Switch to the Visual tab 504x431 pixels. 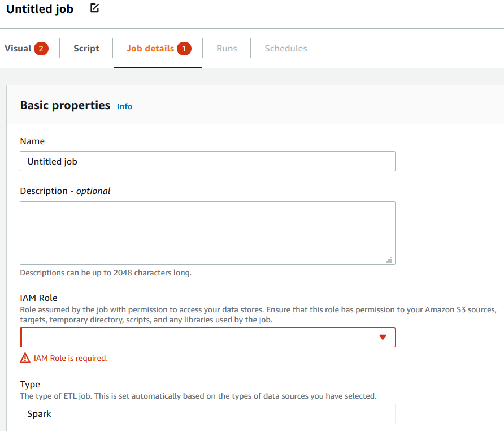(x=18, y=48)
